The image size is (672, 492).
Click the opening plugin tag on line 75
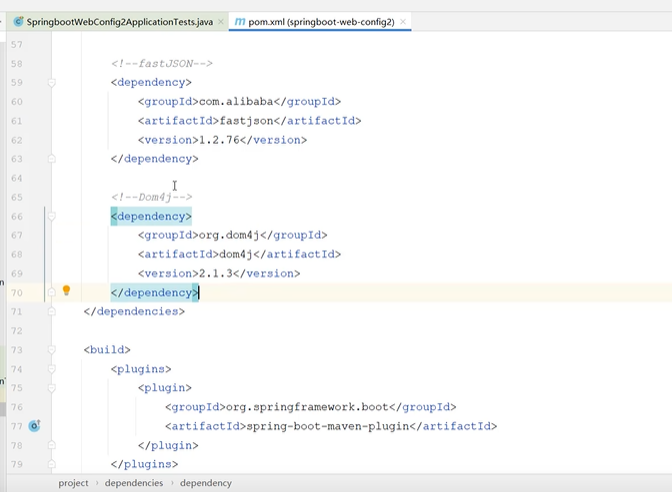(x=165, y=388)
